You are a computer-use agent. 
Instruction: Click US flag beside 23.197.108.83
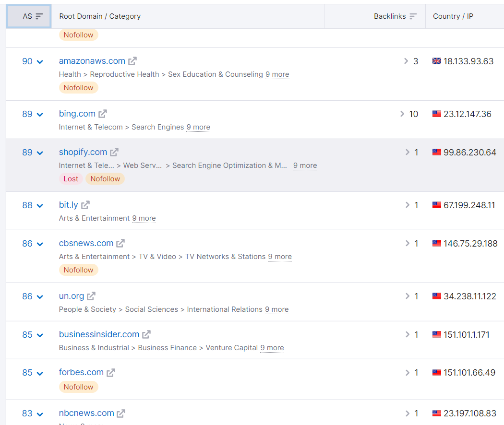coord(437,413)
